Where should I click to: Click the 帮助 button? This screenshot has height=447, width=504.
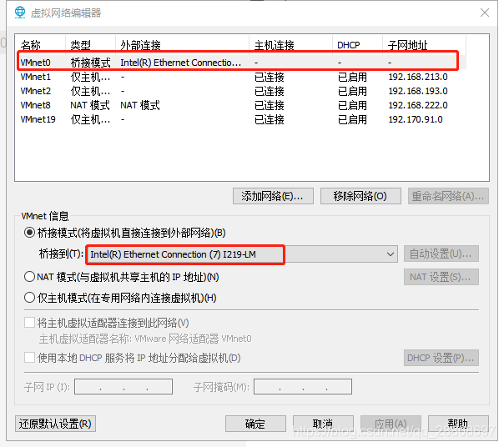tap(458, 424)
